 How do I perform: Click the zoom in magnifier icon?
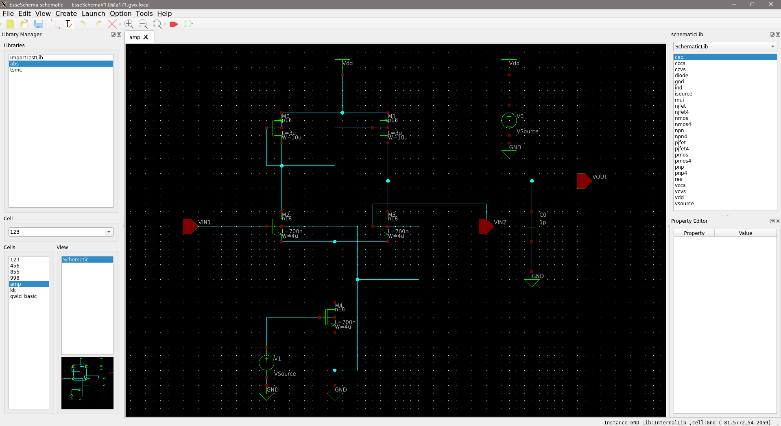[x=128, y=23]
